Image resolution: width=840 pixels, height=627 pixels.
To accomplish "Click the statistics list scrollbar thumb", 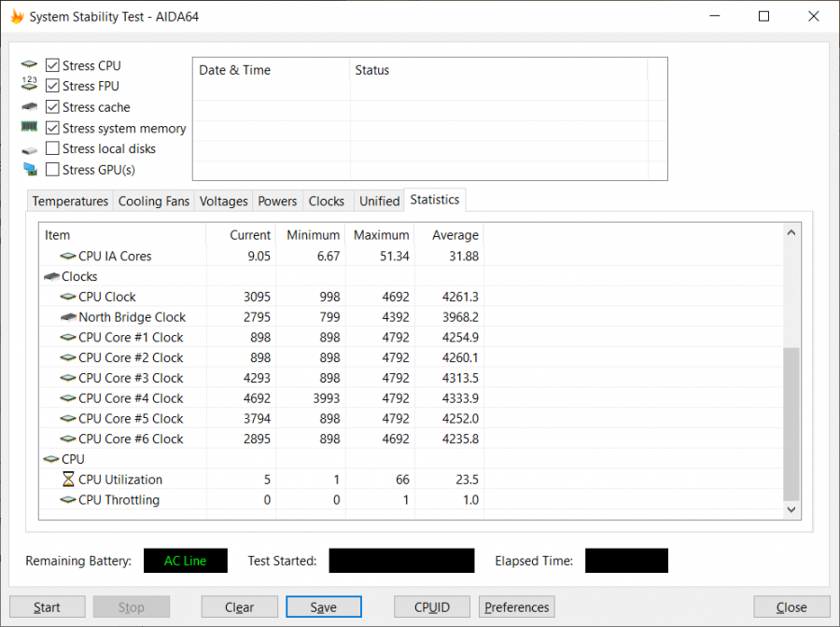I will (791, 425).
